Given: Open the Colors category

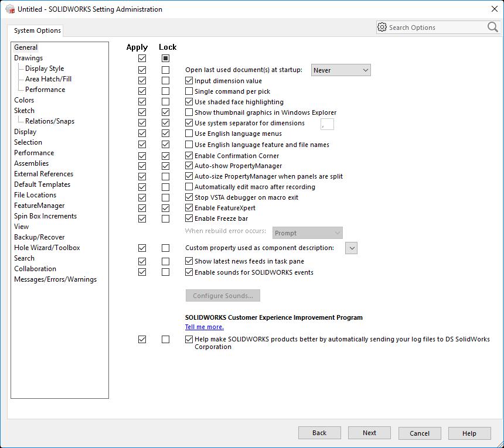Looking at the screenshot, I should pos(24,100).
